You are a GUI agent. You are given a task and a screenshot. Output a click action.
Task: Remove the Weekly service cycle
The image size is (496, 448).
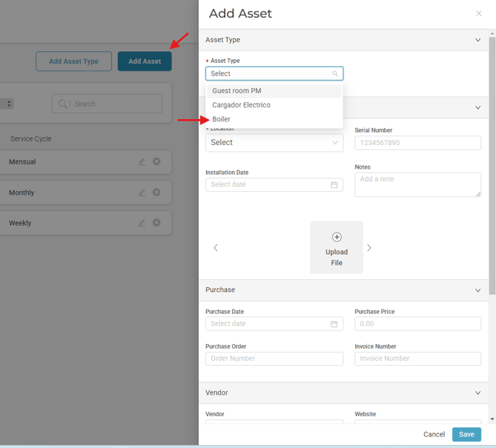click(x=156, y=223)
